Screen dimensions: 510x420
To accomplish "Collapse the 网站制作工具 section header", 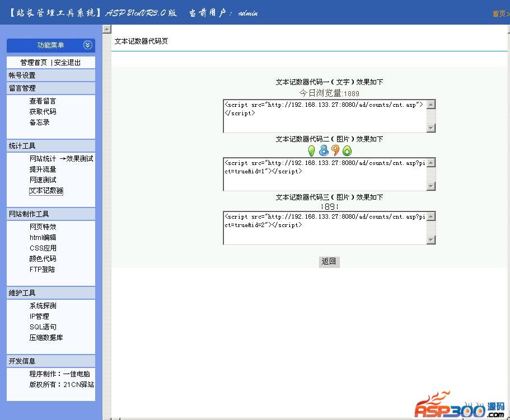I will click(51, 214).
